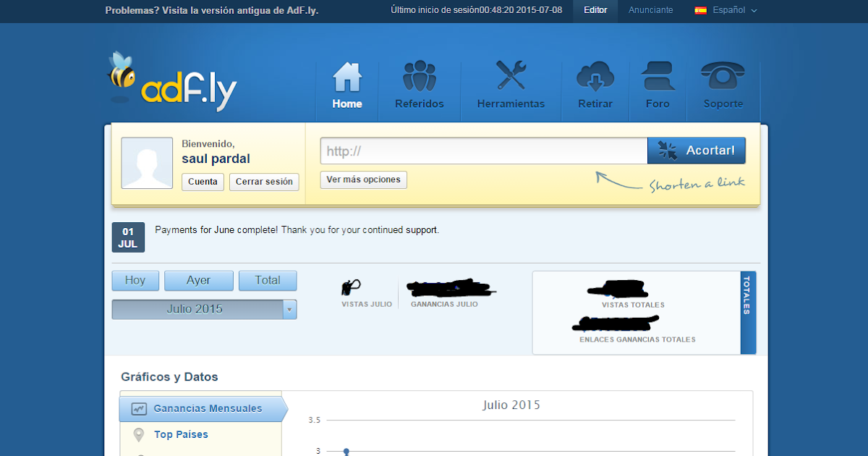
Task: Click the Herramientas menu label
Action: (511, 104)
